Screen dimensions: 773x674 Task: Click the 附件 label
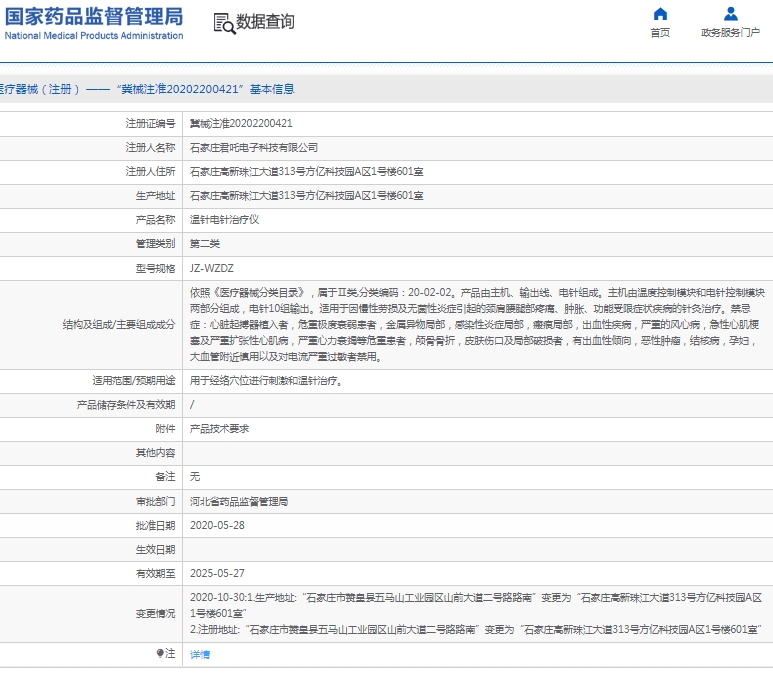[165, 429]
